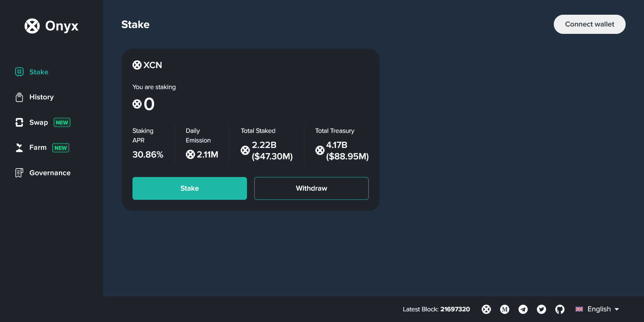Image resolution: width=644 pixels, height=322 pixels.
Task: Click the Daily Emission label
Action: [x=198, y=135]
